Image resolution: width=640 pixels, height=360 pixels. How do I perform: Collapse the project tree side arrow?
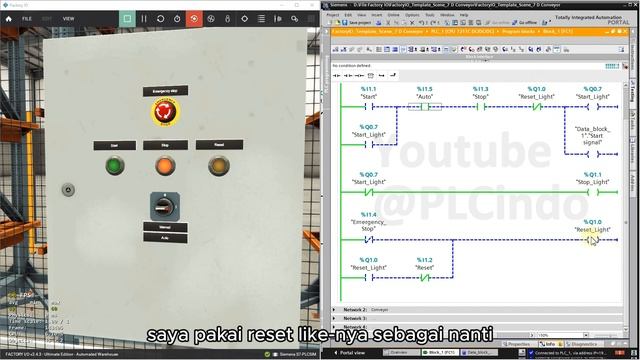[326, 31]
